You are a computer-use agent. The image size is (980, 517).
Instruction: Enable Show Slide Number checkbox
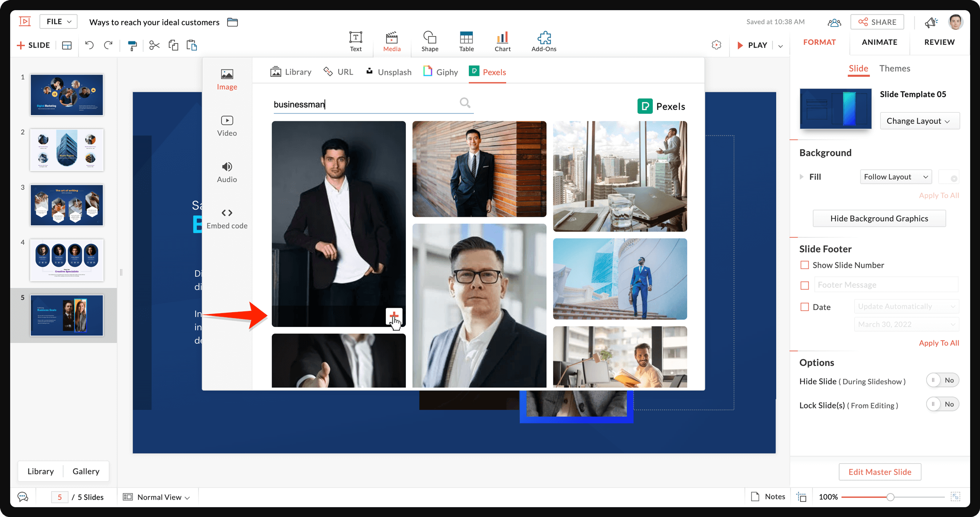pos(804,265)
